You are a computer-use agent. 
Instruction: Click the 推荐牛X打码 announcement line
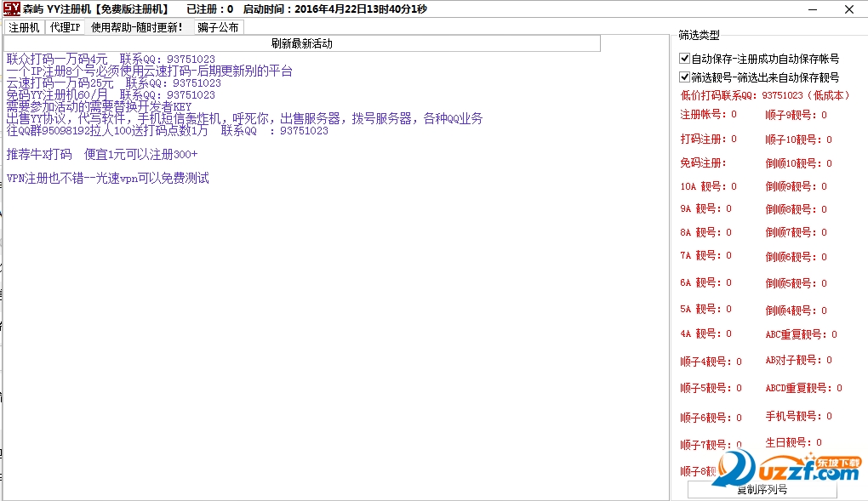[102, 155]
